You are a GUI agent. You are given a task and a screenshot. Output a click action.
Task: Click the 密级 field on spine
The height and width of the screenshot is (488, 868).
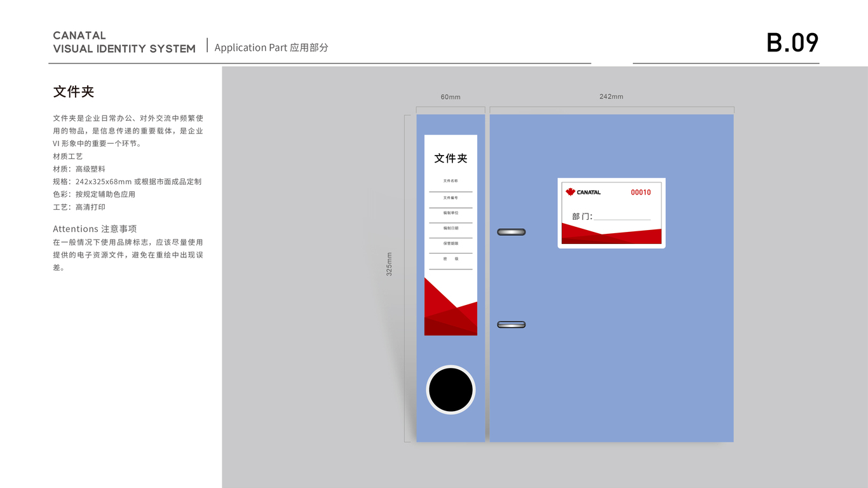click(x=451, y=262)
